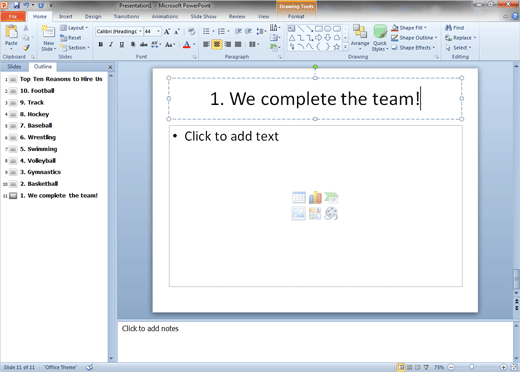Screen dimensions: 520x372
Task: Switch to the Insert ribbon tab
Action: click(x=65, y=16)
